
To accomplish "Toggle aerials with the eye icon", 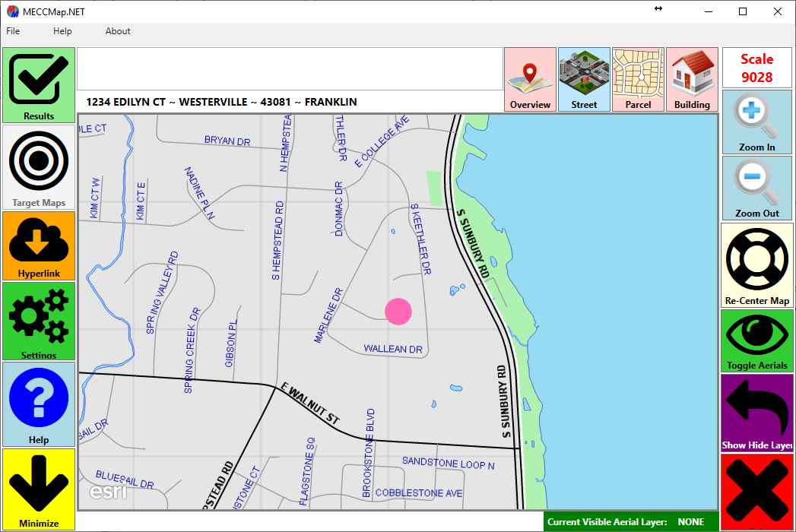I will [756, 340].
